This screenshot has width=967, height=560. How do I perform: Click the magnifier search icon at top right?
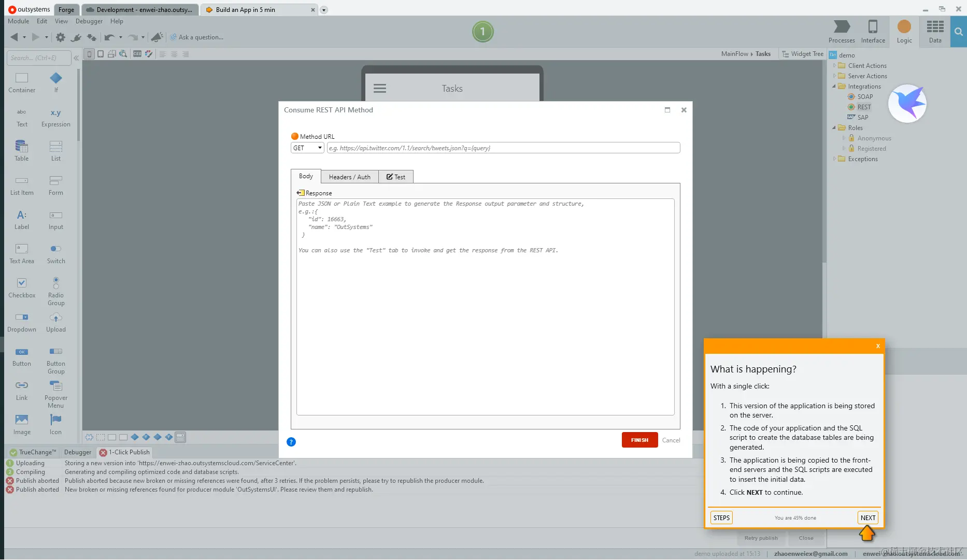(x=959, y=32)
